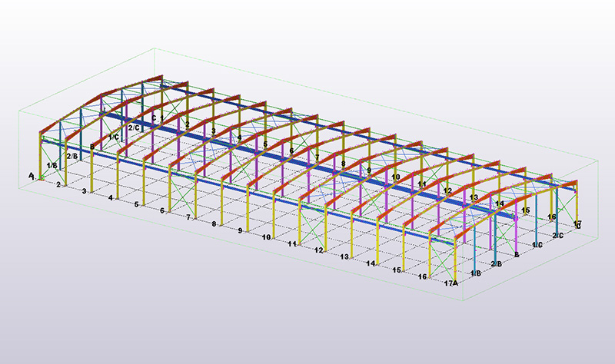Click far-side grid label 10 on axis C

click(x=396, y=177)
